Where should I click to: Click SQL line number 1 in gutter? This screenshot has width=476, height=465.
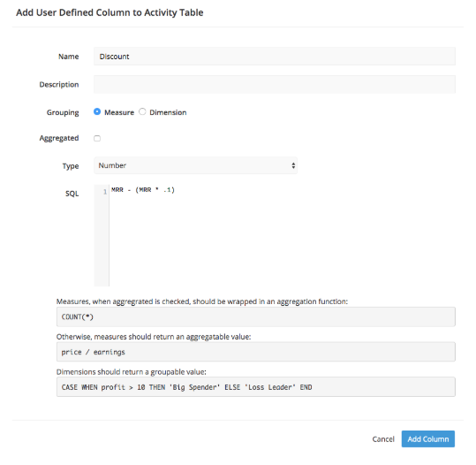[x=105, y=192]
